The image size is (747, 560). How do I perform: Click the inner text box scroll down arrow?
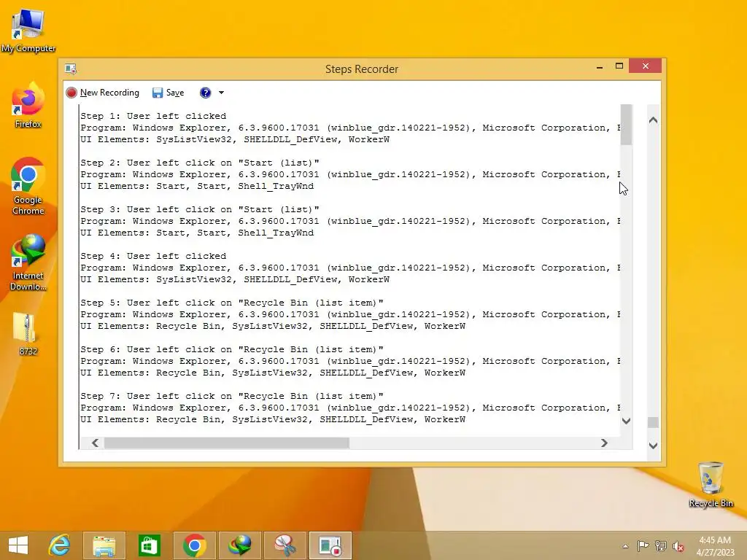pyautogui.click(x=627, y=421)
